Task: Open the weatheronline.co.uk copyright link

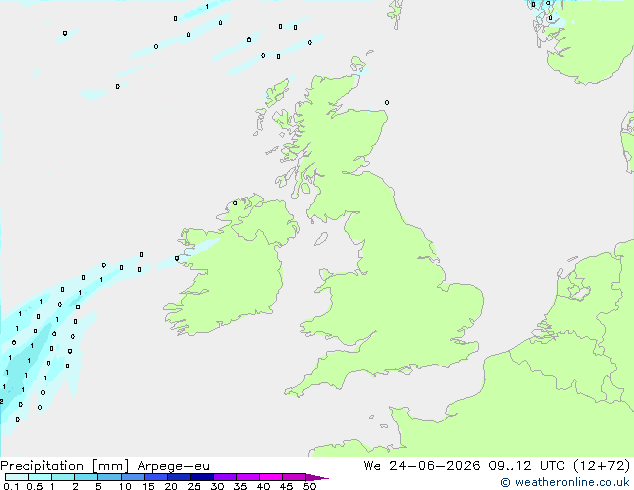Action: 565,482
